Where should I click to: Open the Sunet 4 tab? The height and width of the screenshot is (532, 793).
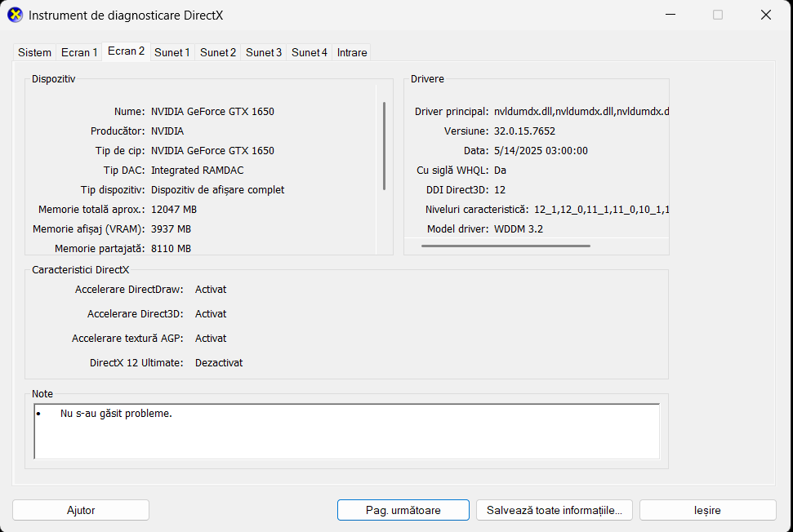(309, 52)
